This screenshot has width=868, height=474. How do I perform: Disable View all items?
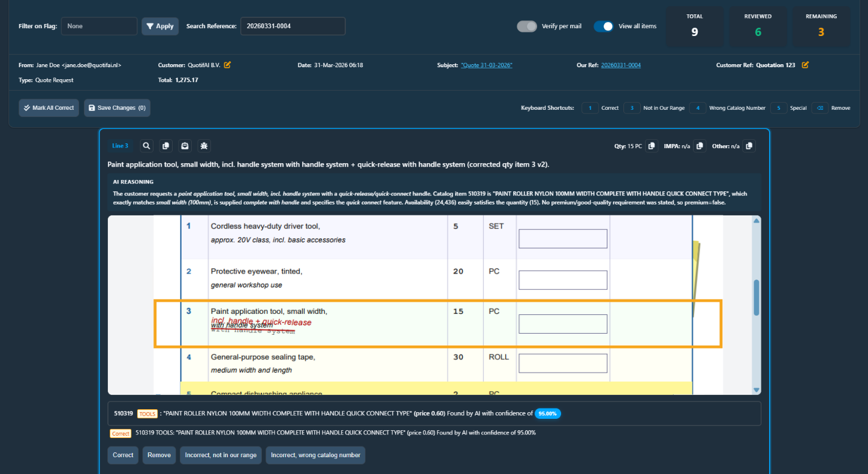tap(605, 26)
